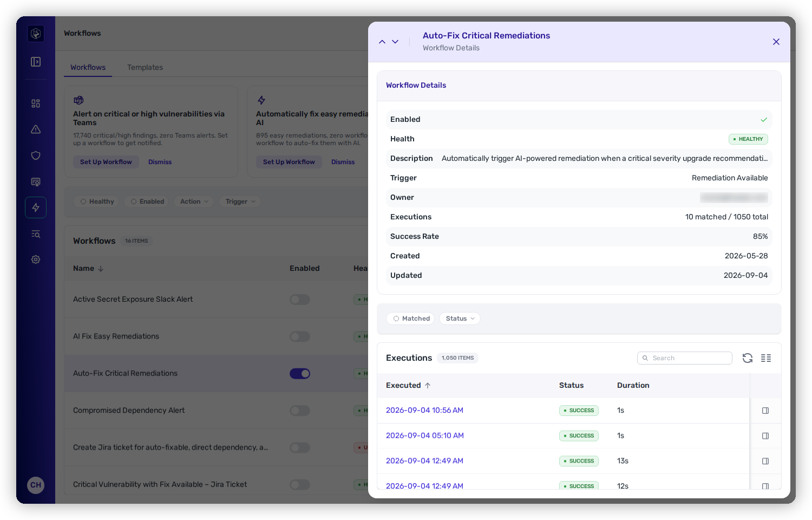Image resolution: width=812 pixels, height=520 pixels.
Task: Toggle the Matched filter chip
Action: [x=410, y=318]
